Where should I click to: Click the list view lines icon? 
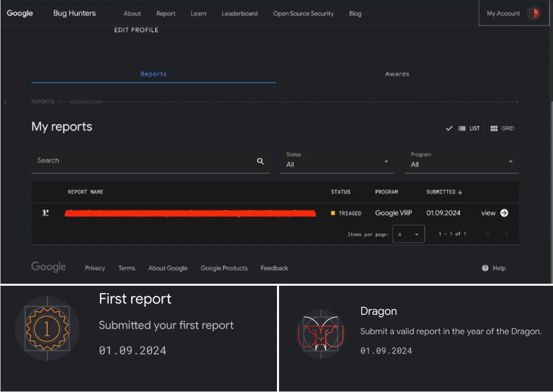(x=462, y=128)
